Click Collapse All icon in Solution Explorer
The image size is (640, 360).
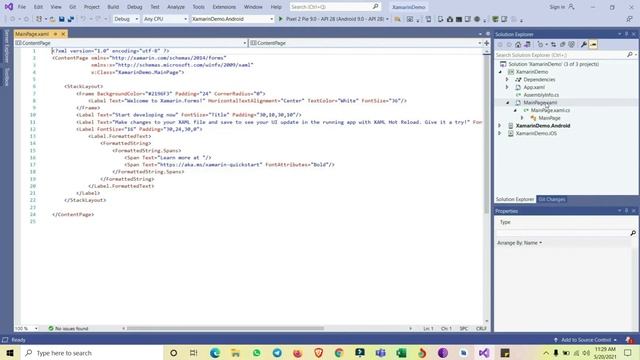pos(562,44)
